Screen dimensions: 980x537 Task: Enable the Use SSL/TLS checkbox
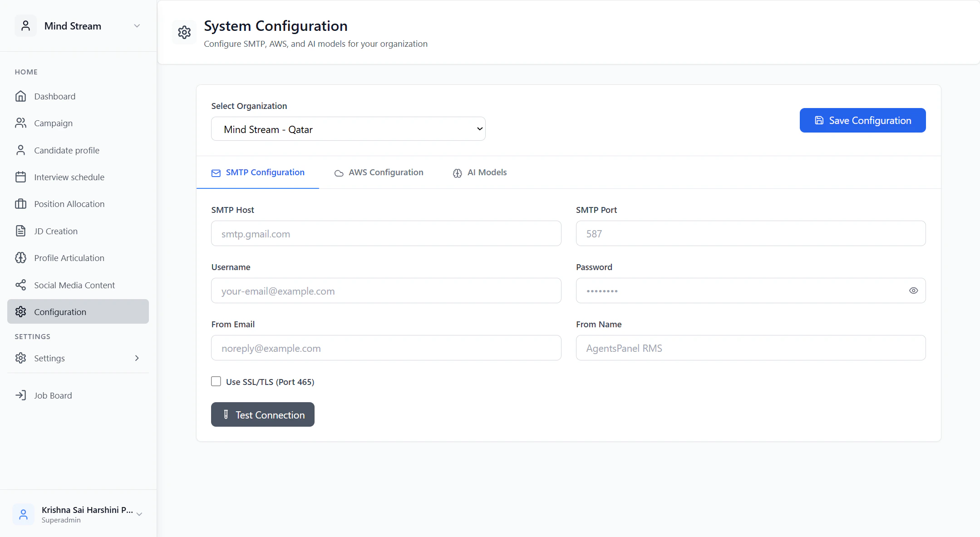[216, 381]
